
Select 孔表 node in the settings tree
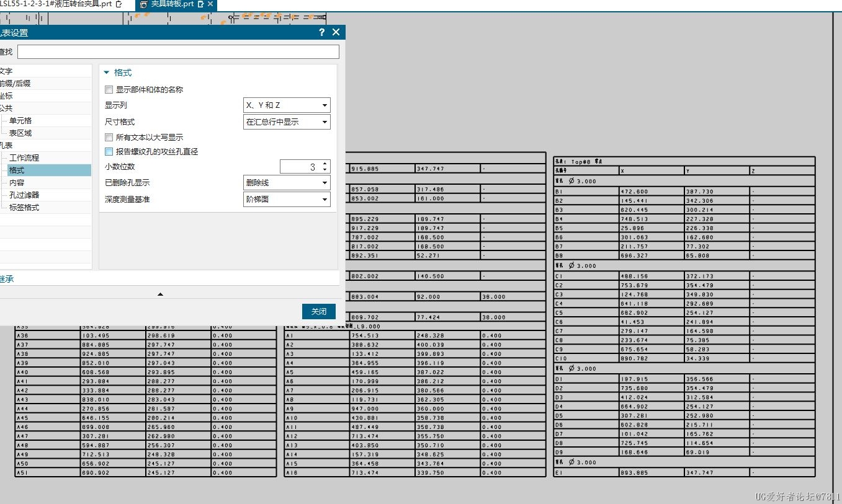(6, 146)
